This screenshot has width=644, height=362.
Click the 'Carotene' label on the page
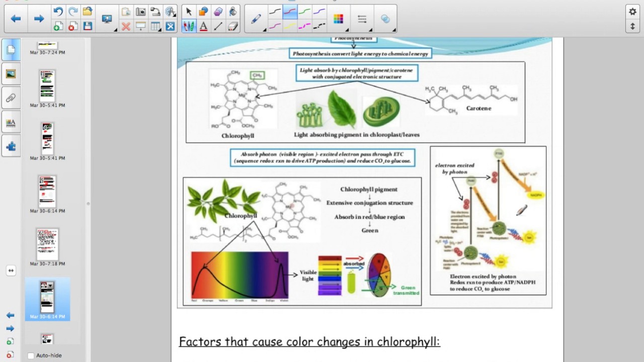tap(478, 108)
